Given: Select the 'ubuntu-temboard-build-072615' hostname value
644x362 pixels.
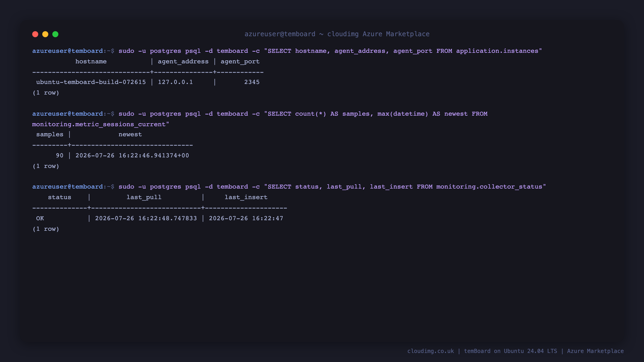Looking at the screenshot, I should pos(91,82).
